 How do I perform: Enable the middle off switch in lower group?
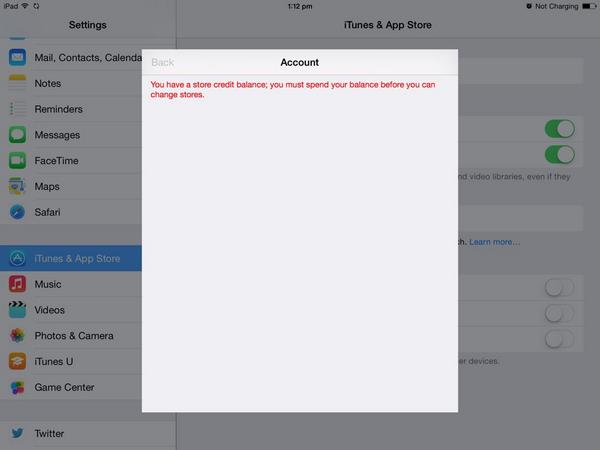(559, 313)
